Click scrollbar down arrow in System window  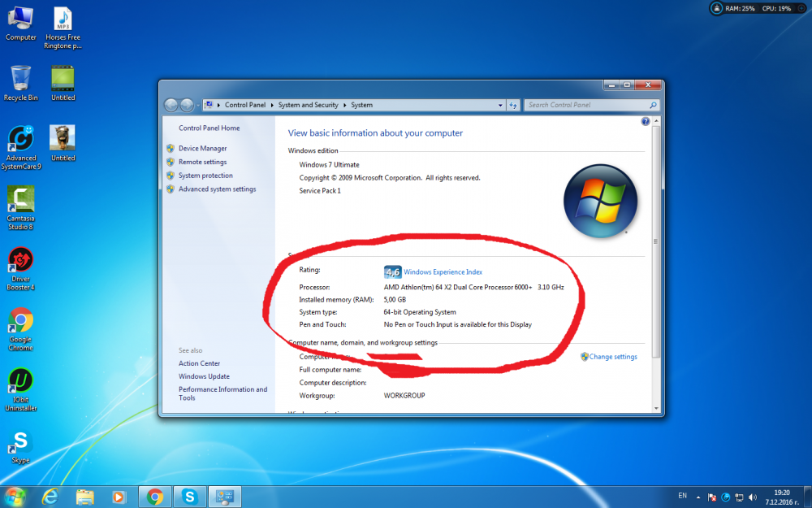pos(656,409)
